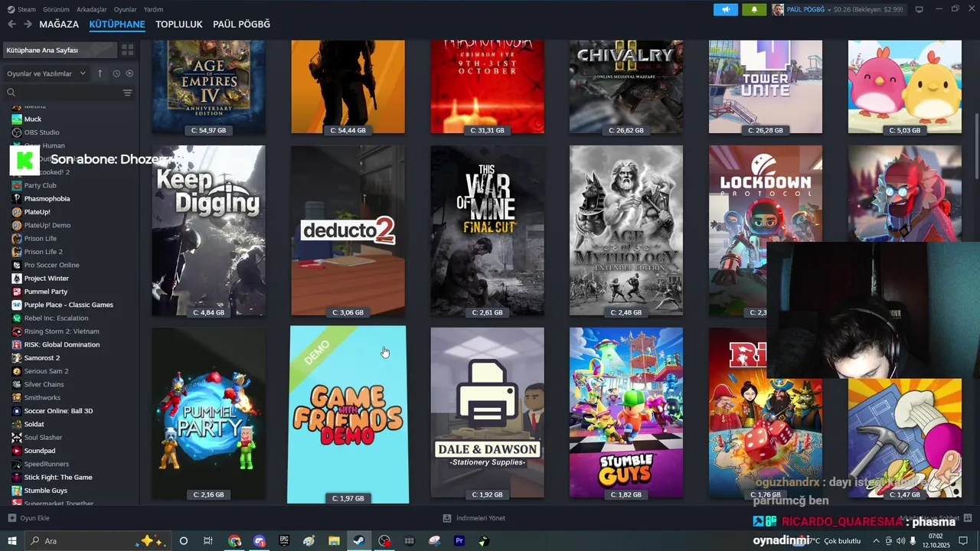Click the Big Picture mode monitor icon
Screen dimensions: 980x551
point(920,9)
